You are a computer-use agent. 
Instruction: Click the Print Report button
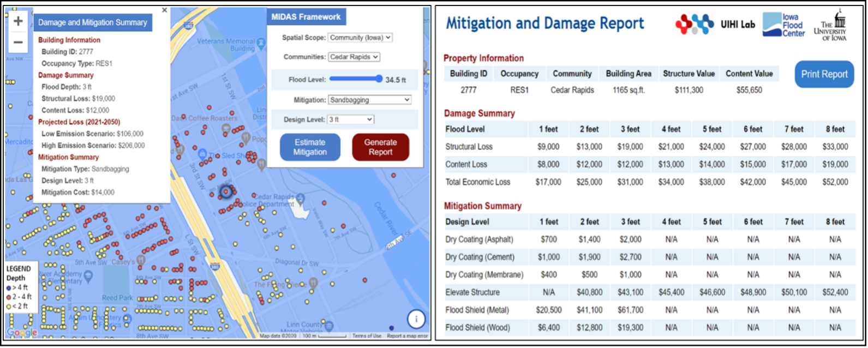824,74
